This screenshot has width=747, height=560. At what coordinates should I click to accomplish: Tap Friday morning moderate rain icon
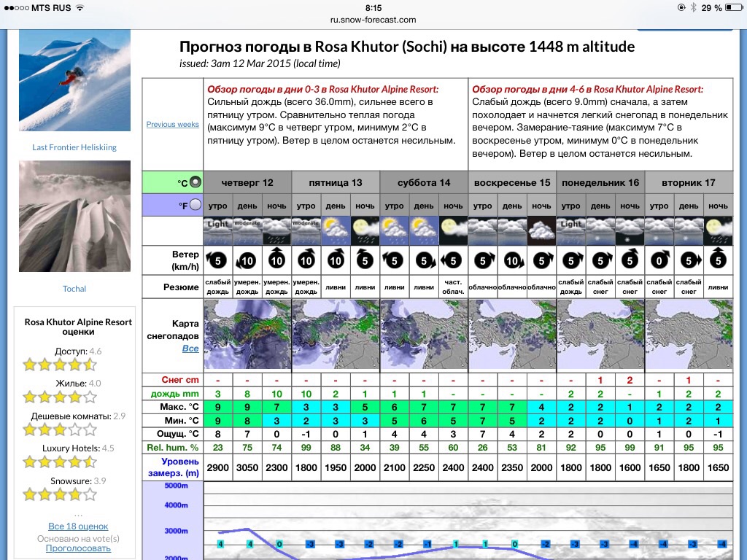(x=306, y=231)
